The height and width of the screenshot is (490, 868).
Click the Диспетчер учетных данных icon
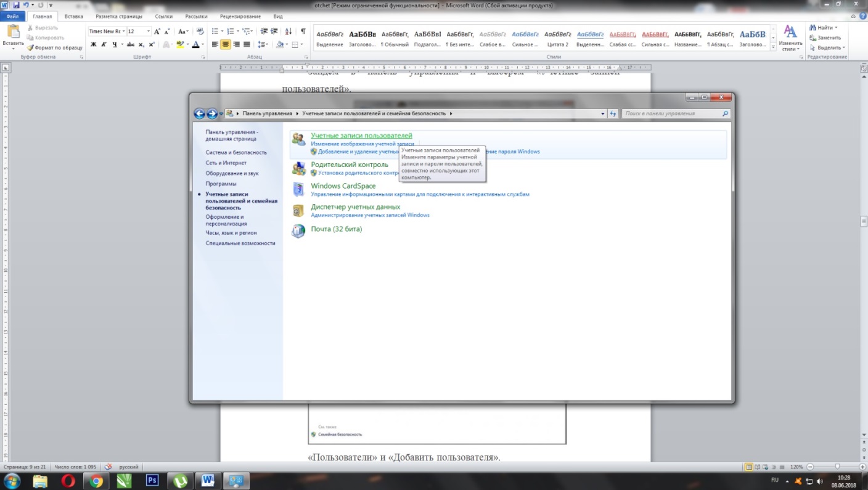click(x=298, y=210)
